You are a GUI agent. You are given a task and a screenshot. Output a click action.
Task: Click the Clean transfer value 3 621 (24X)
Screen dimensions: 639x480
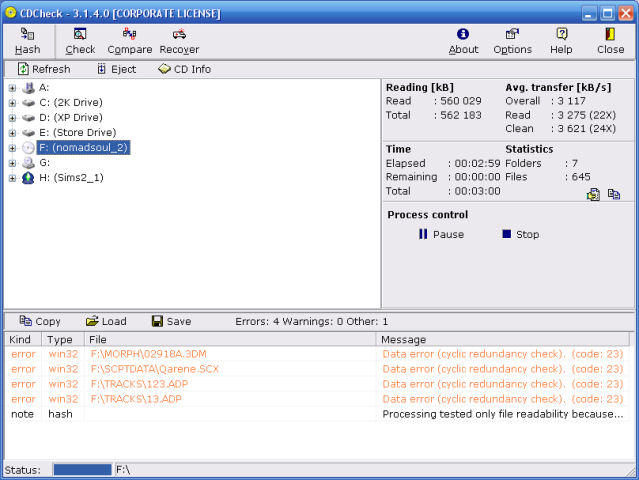(x=586, y=129)
